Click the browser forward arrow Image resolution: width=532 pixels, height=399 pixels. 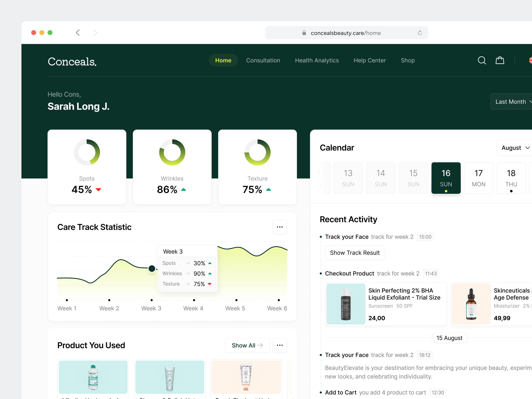[x=95, y=33]
